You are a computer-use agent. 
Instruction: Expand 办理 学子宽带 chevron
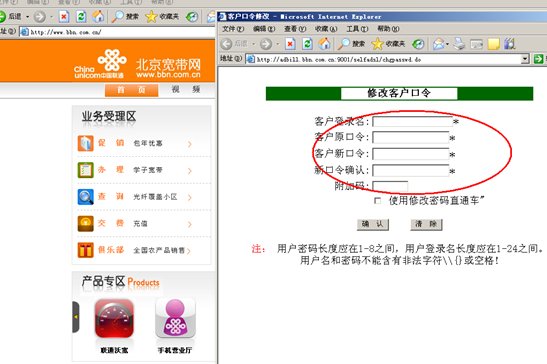[190, 171]
